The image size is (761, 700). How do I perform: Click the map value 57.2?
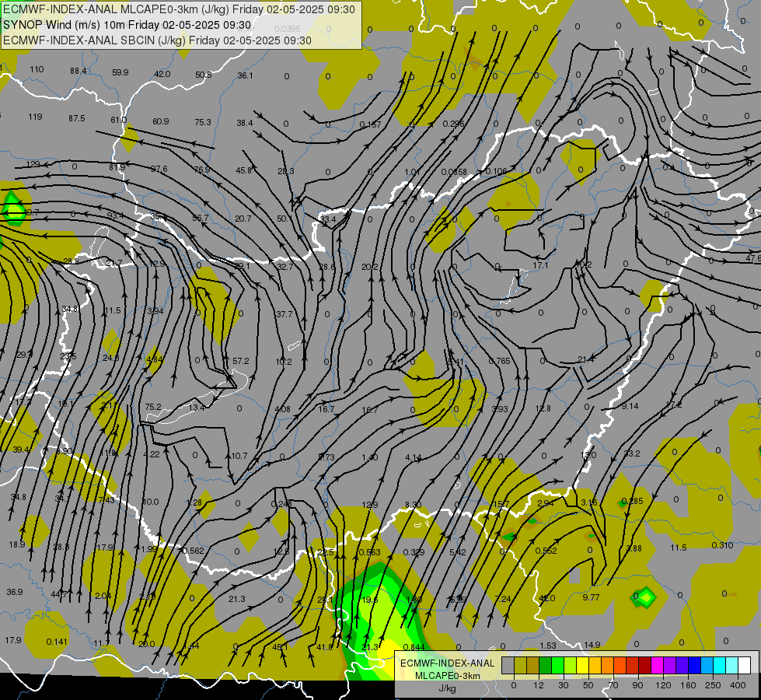(241, 362)
